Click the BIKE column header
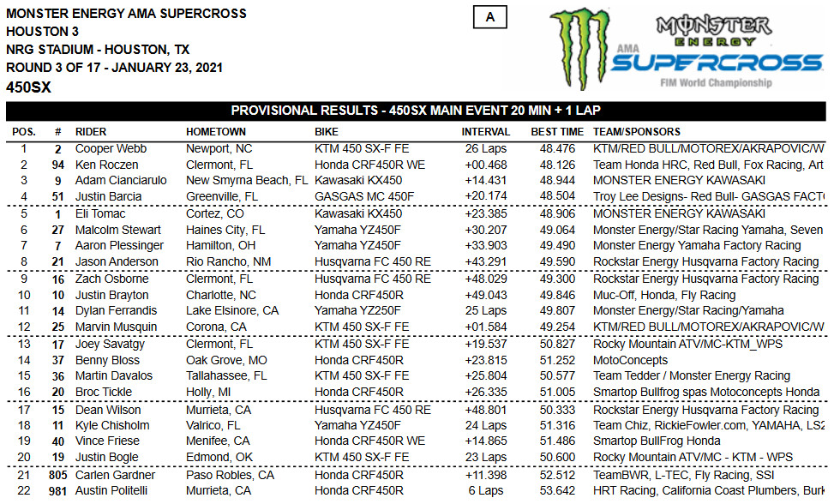The width and height of the screenshot is (834, 504). coord(326,132)
